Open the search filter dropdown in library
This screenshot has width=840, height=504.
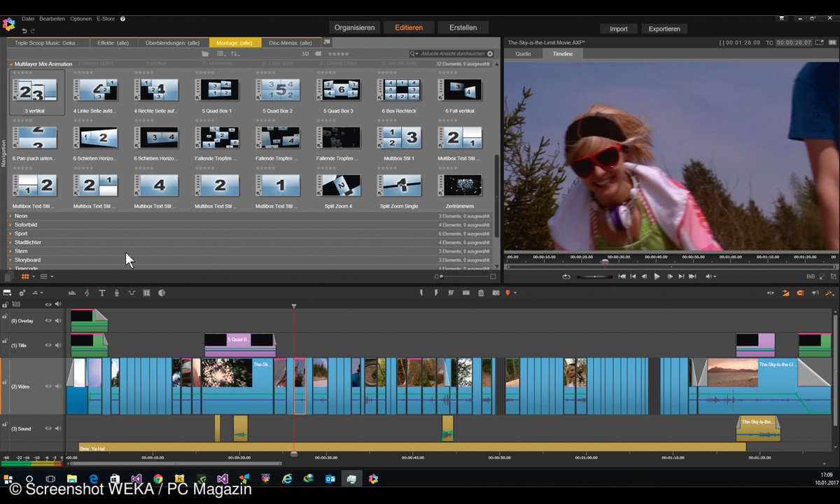414,53
